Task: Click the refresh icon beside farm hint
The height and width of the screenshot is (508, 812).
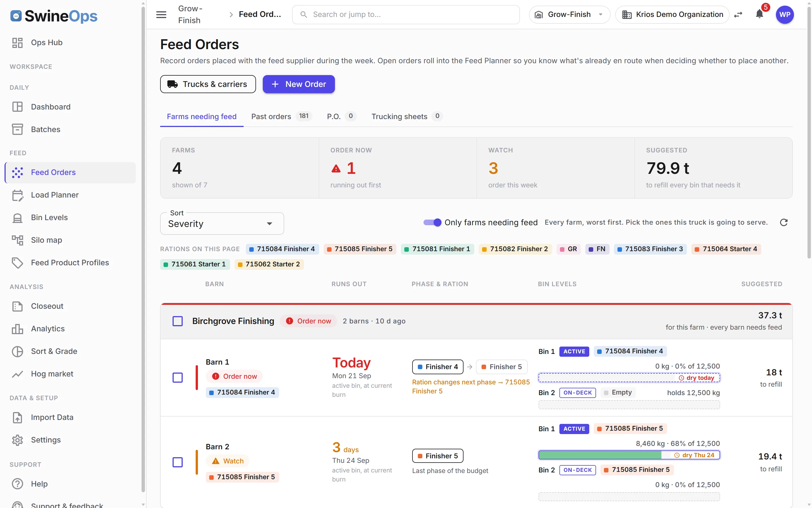Action: pyautogui.click(x=784, y=222)
